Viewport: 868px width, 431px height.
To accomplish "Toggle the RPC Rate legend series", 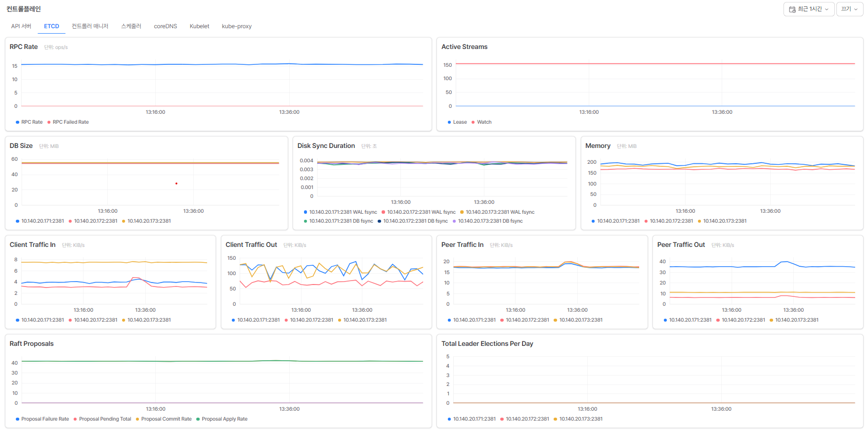I will pyautogui.click(x=29, y=122).
